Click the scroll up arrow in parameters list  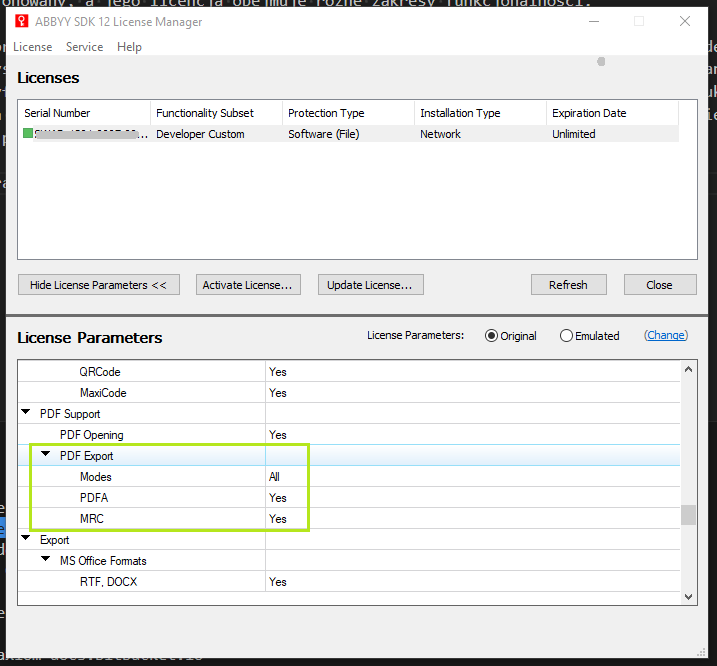pyautogui.click(x=688, y=369)
